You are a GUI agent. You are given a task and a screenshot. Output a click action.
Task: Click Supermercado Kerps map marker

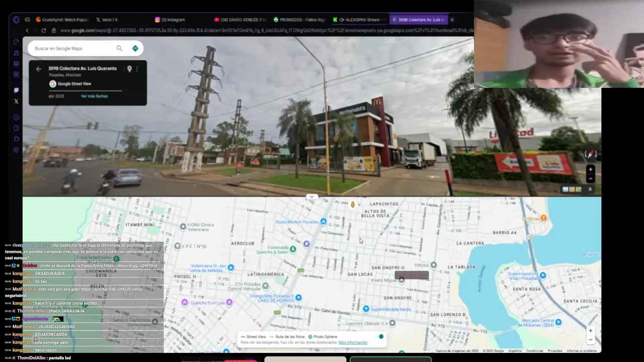(366, 309)
